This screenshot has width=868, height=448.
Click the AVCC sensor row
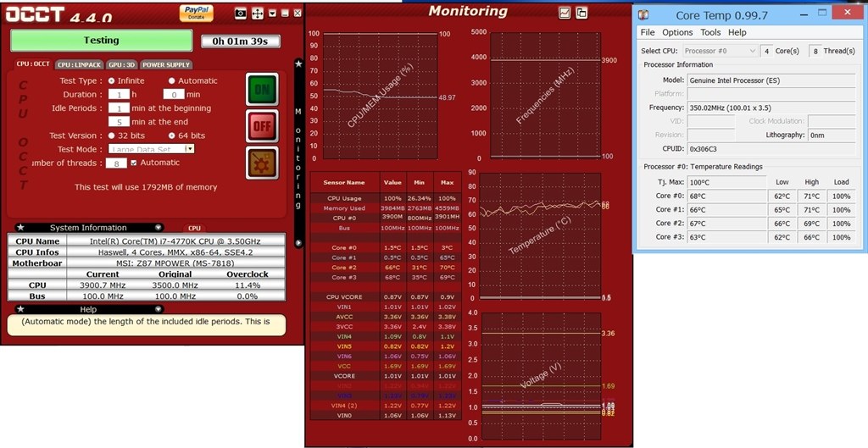point(386,317)
